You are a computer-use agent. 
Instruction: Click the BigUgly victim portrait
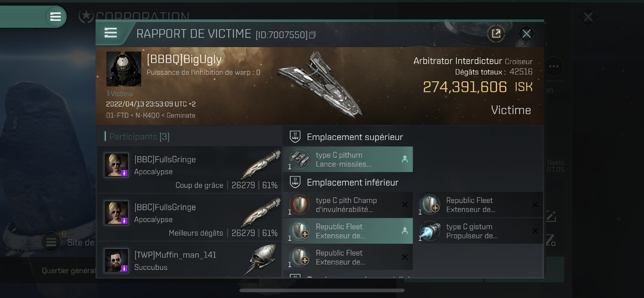[x=124, y=69]
